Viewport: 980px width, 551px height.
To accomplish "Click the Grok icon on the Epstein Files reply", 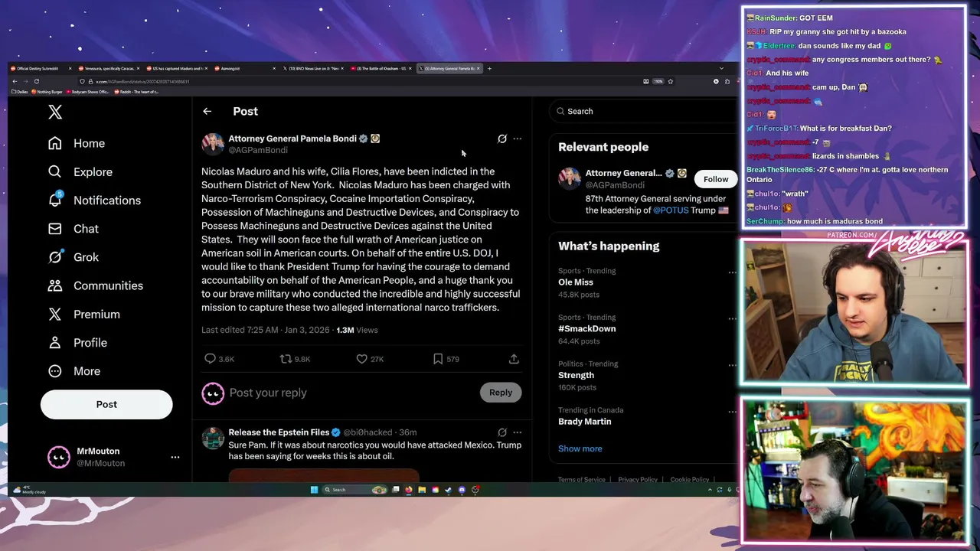I will [502, 432].
